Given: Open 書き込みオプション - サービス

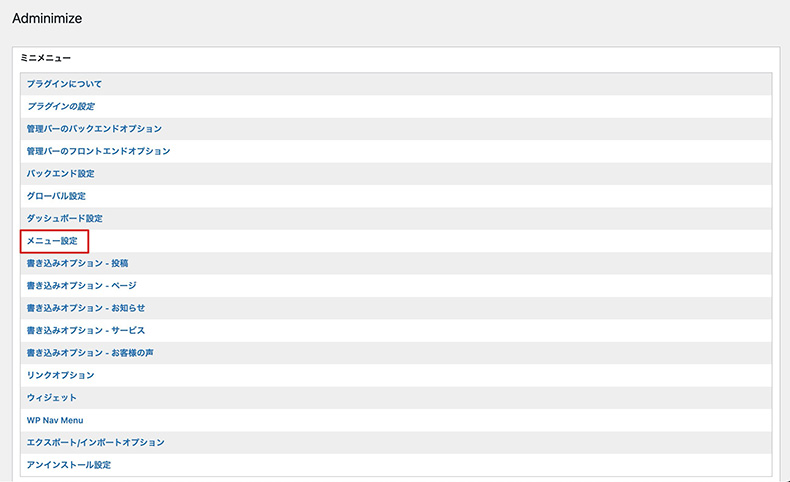Looking at the screenshot, I should point(86,330).
